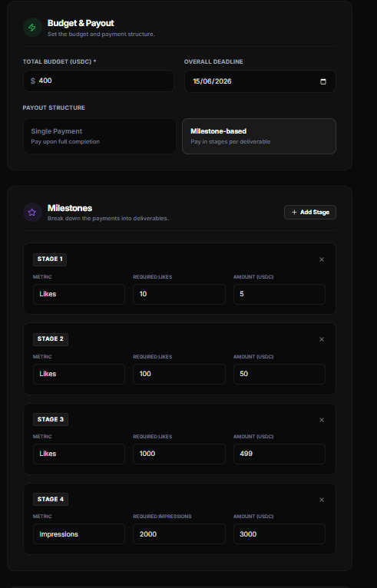Image resolution: width=377 pixels, height=588 pixels.
Task: Remove Stage 4 with its X icon
Action: [322, 500]
